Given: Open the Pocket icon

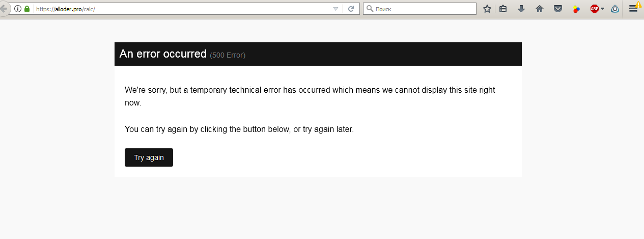Looking at the screenshot, I should (558, 9).
